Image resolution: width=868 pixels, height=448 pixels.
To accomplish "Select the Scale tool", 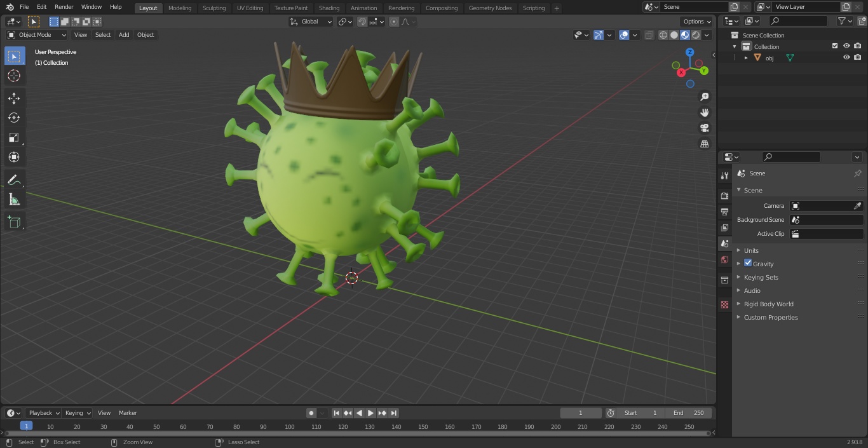I will (x=15, y=137).
